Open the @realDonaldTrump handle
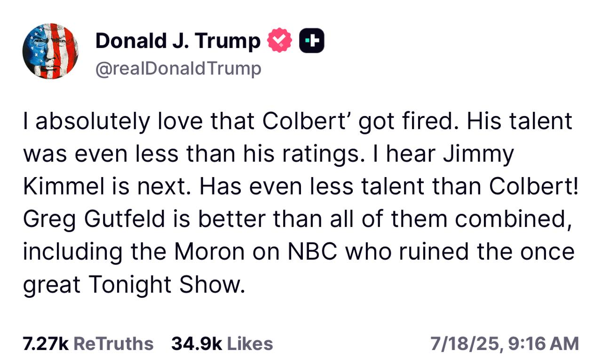 coord(178,69)
